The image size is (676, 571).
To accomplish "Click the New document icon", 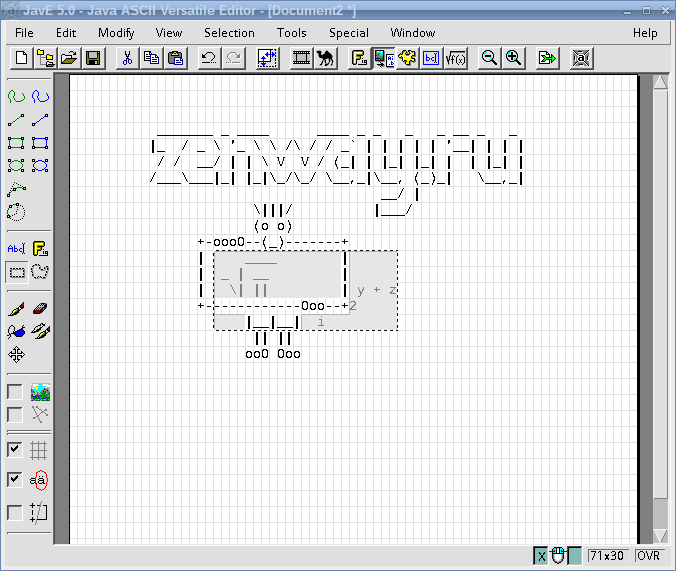I will [21, 58].
